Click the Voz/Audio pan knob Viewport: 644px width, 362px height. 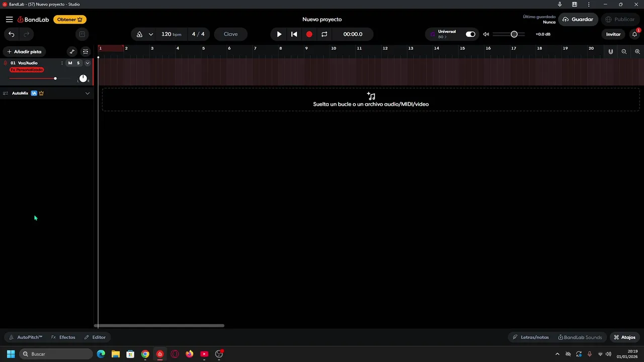[83, 78]
